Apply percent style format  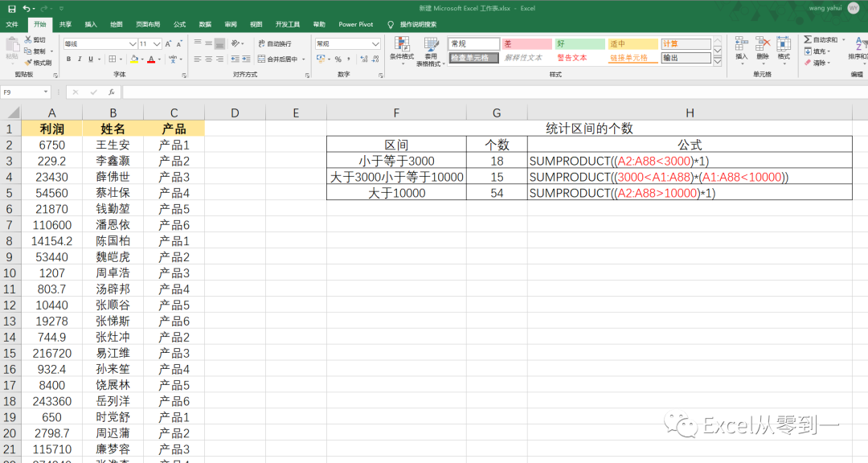coord(338,59)
